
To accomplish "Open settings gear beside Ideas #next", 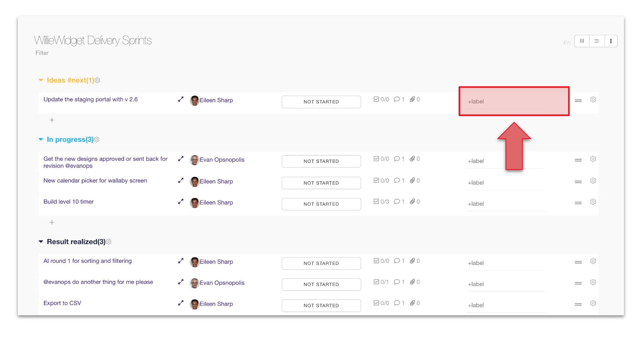I will click(98, 80).
